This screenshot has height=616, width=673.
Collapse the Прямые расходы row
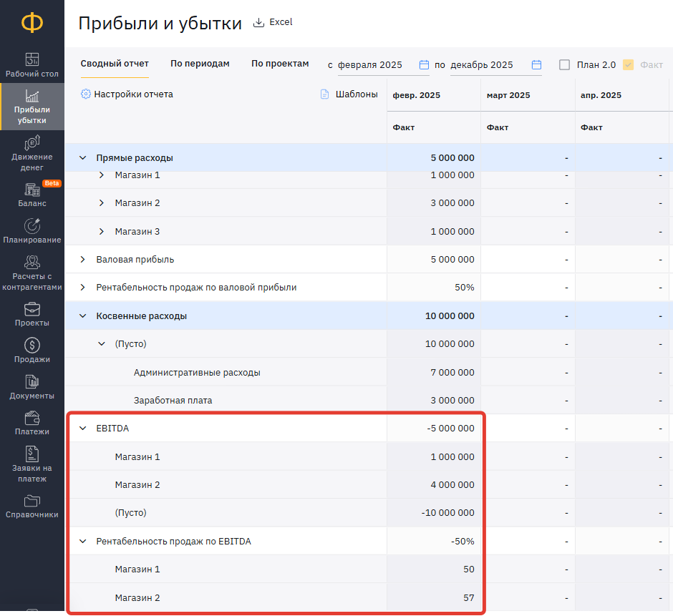pos(83,158)
